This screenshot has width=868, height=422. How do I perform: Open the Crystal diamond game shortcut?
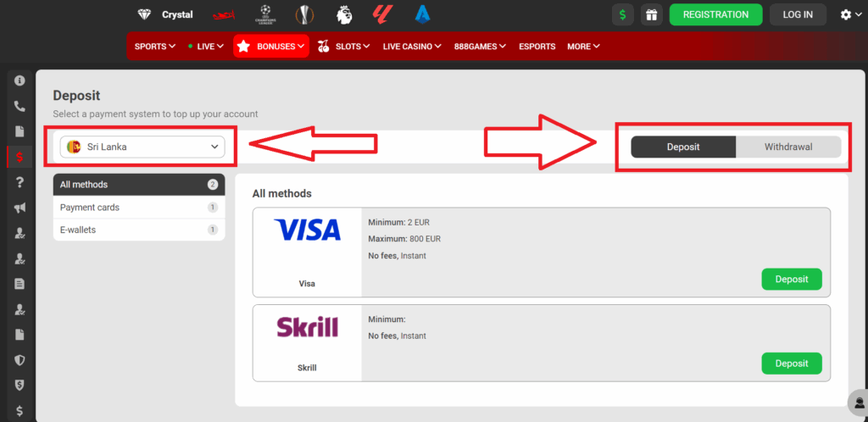tap(165, 15)
